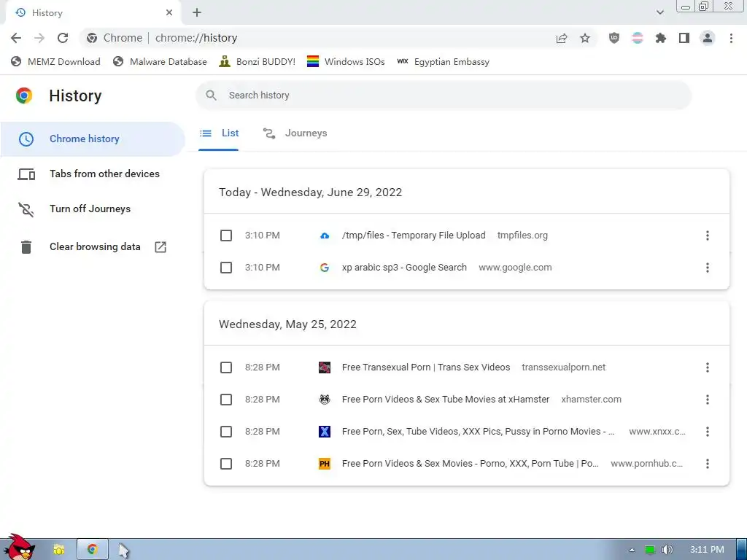Click the PH favicon
747x560 pixels.
(325, 464)
